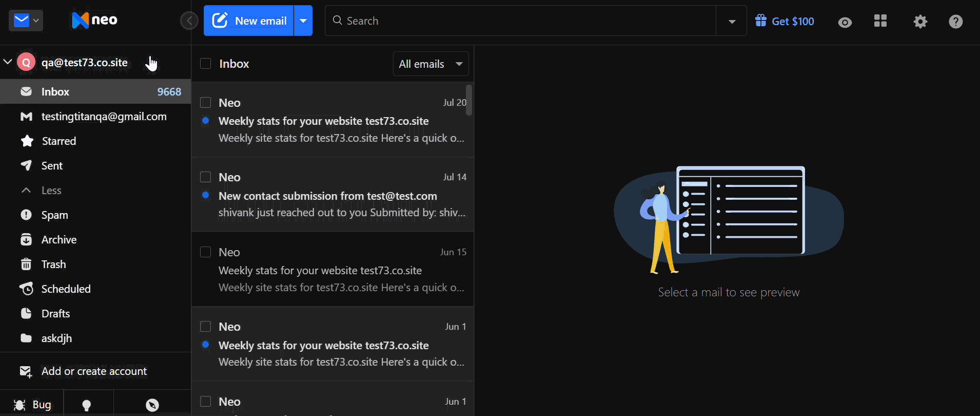
Task: Expand the New email dropdown arrow
Action: [303, 21]
